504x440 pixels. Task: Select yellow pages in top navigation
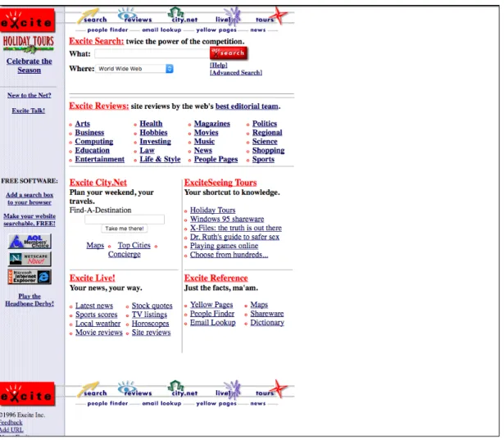click(x=216, y=29)
